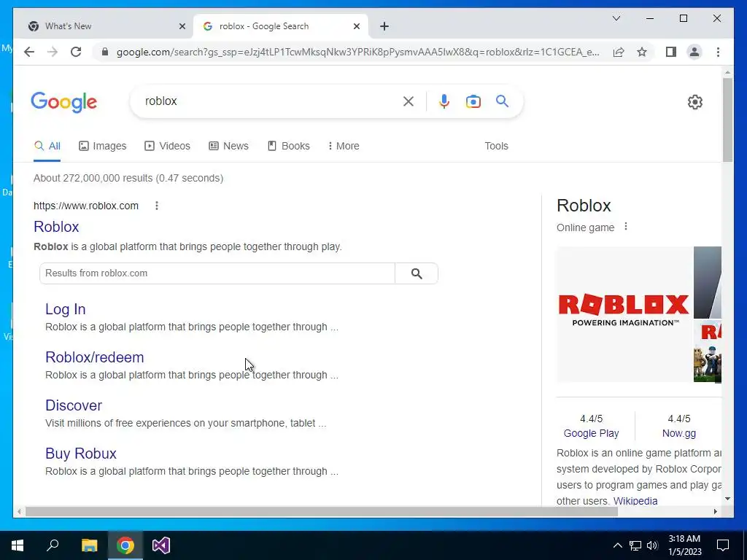Close the roblox Google Search tab
Viewport: 747px width, 560px height.
click(x=356, y=26)
